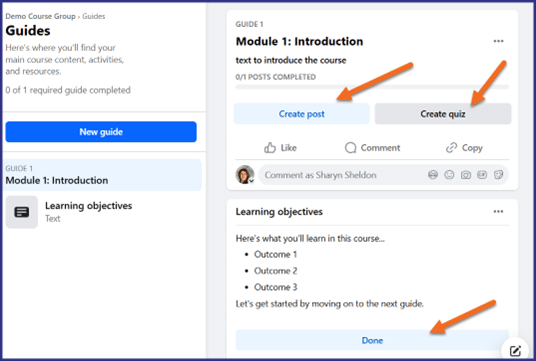Click the Create quiz button
The width and height of the screenshot is (536, 361).
443,114
